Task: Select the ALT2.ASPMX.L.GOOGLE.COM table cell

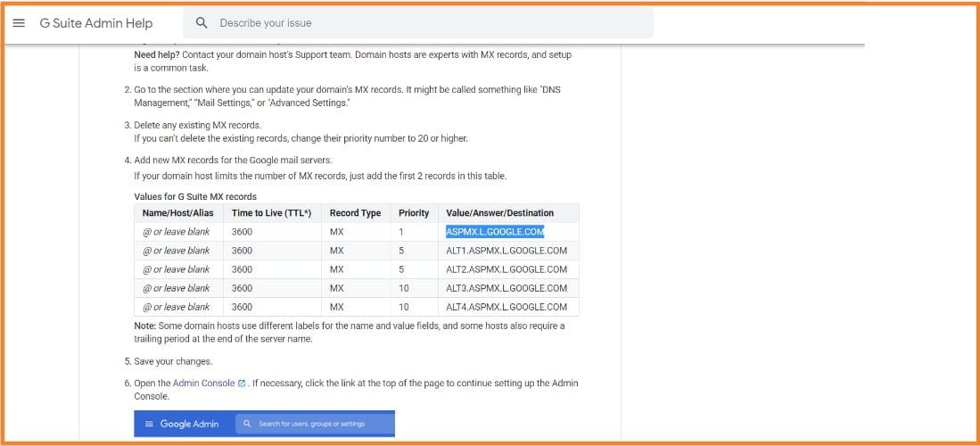Action: (506, 269)
